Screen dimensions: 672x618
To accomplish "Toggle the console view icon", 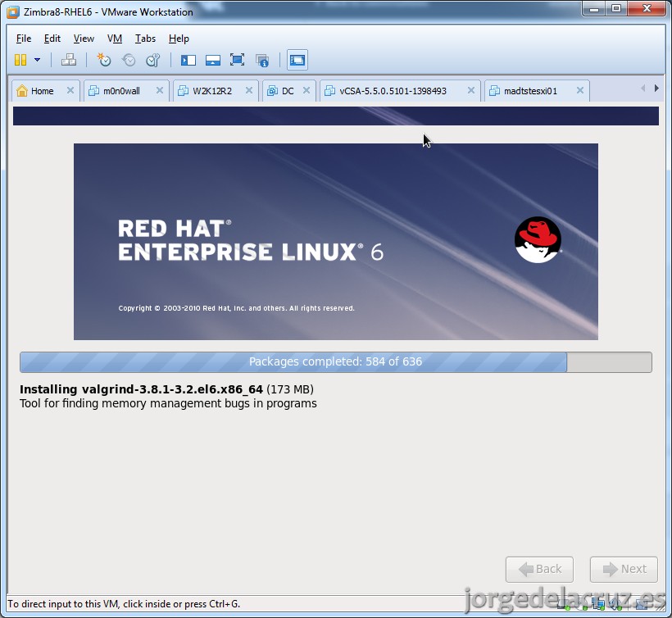I will [297, 60].
